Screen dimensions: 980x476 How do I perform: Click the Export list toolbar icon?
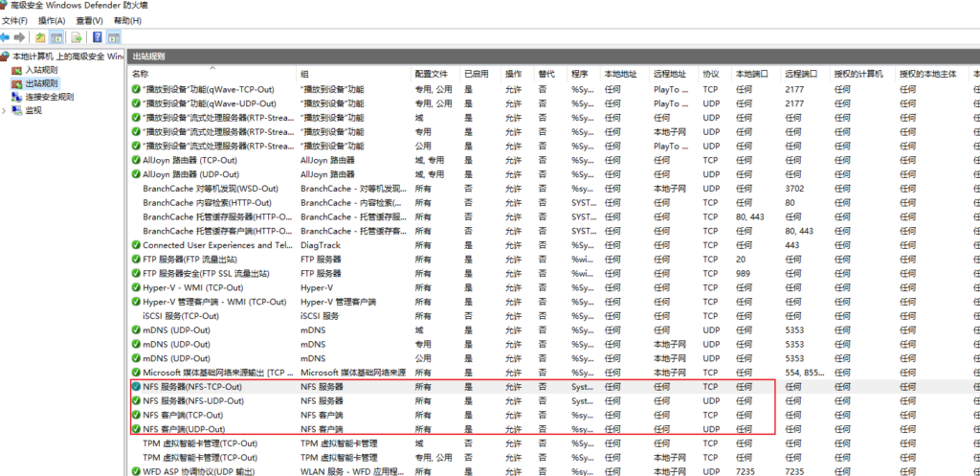coord(75,37)
